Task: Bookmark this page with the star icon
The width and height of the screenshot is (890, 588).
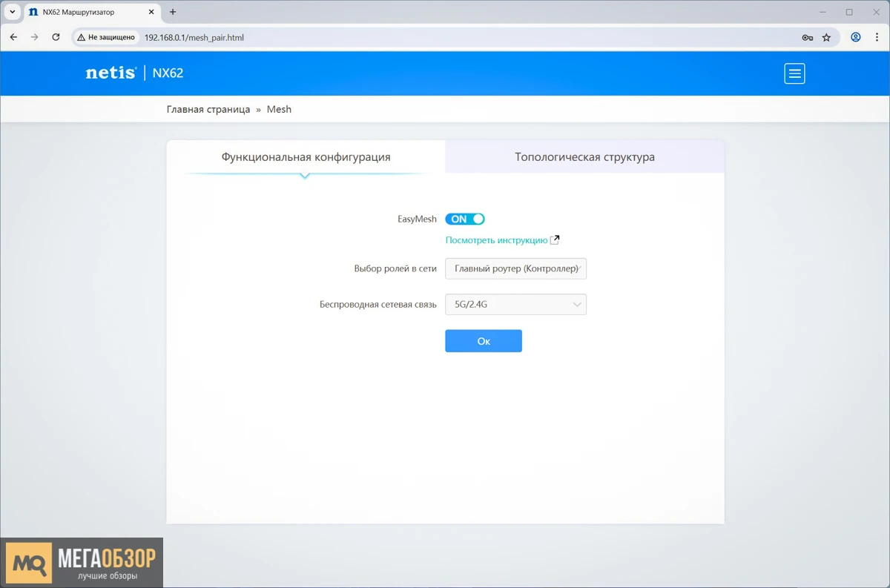Action: tap(826, 37)
